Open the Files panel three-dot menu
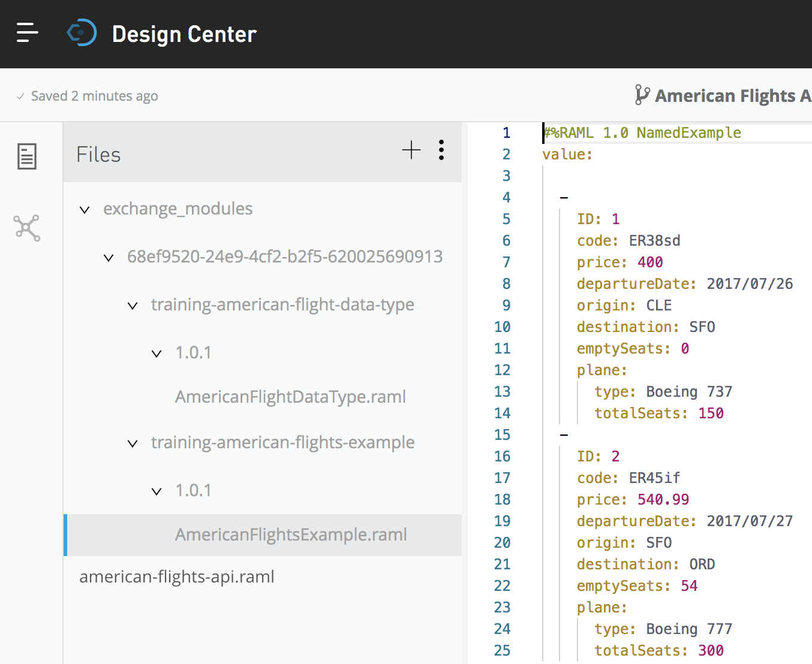This screenshot has height=664, width=812. tap(441, 150)
